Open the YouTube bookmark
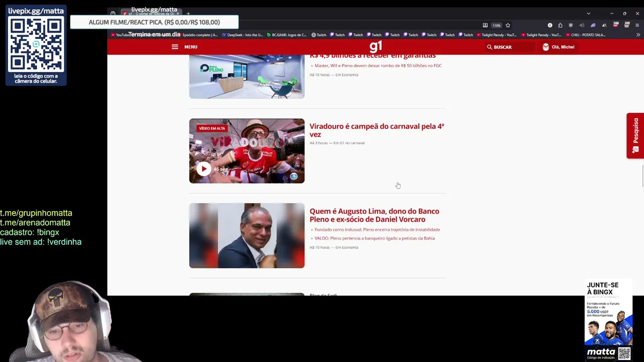 coord(120,35)
